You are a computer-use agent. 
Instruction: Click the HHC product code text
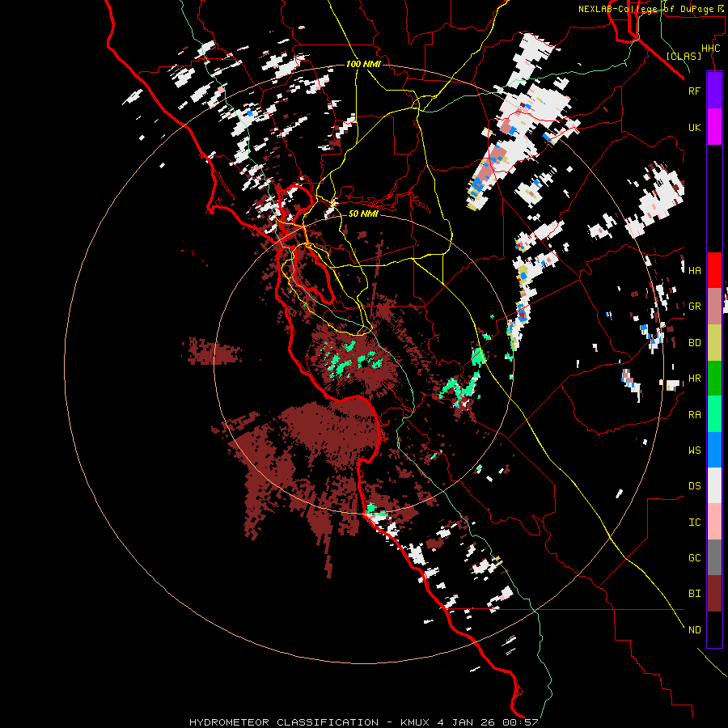711,49
